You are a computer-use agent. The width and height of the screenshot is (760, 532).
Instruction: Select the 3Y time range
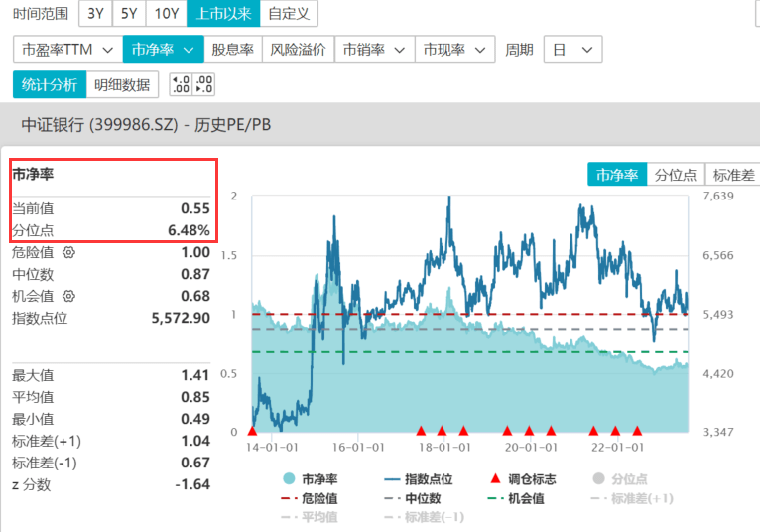pyautogui.click(x=95, y=13)
